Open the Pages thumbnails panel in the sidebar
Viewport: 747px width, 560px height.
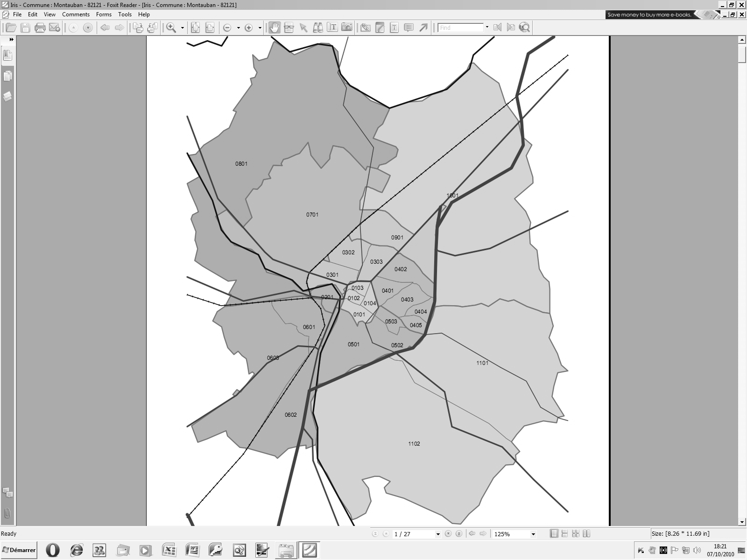click(7, 76)
